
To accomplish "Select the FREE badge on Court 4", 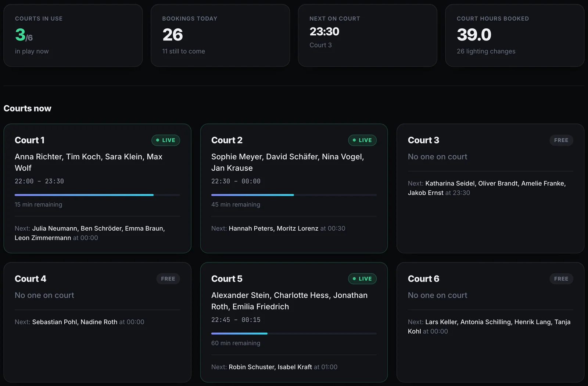I will 168,279.
